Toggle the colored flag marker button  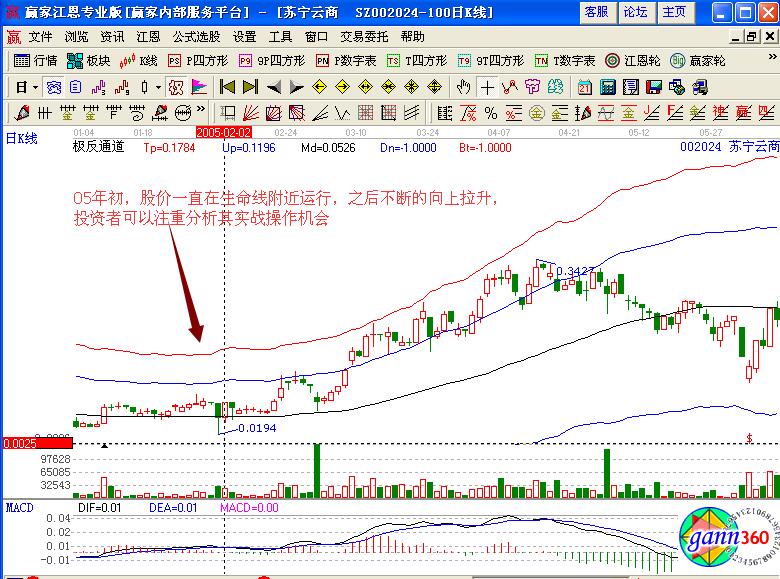click(199, 87)
